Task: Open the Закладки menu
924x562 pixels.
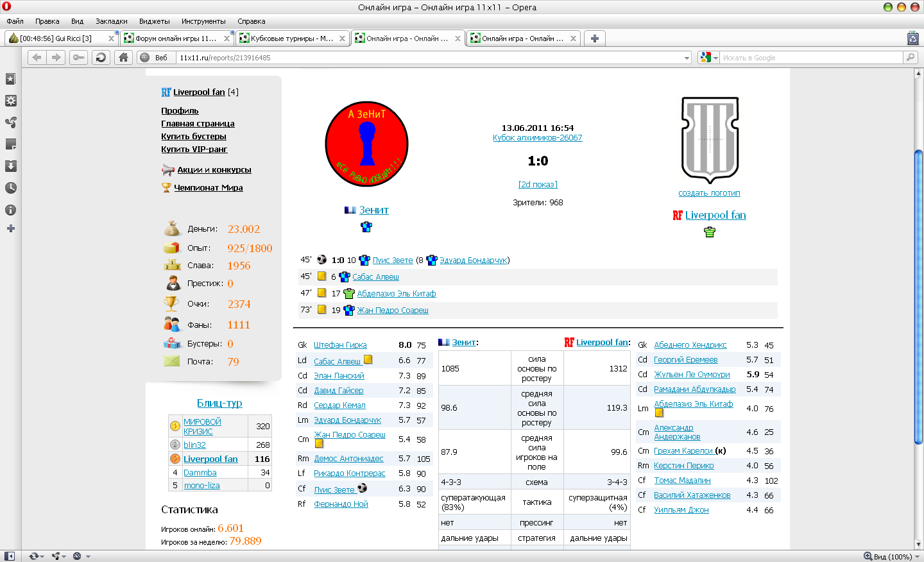Action: [x=111, y=21]
